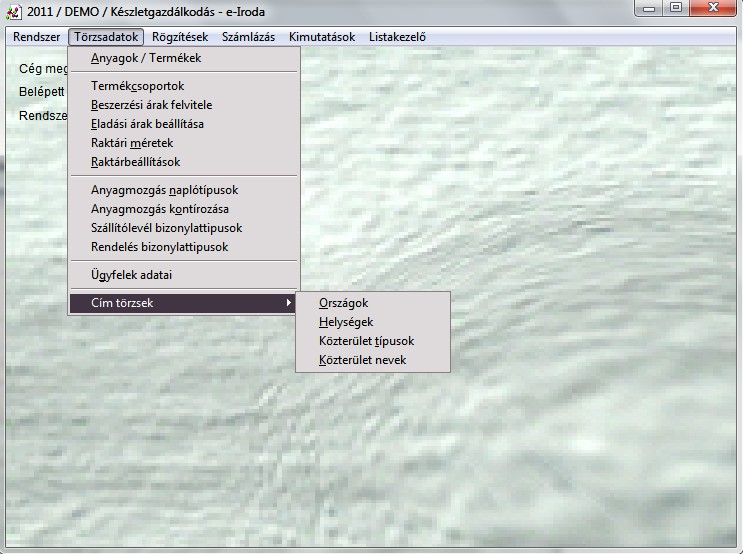The width and height of the screenshot is (743, 554).
Task: Open the Kimutatások menu
Action: [x=322, y=37]
